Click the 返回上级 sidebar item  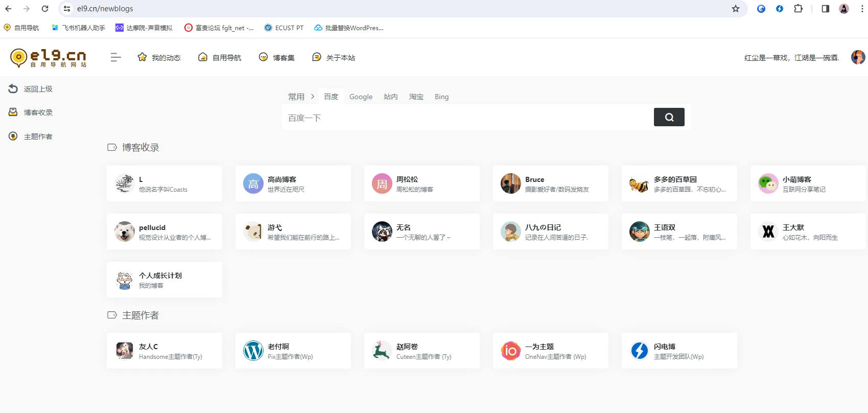[x=31, y=89]
